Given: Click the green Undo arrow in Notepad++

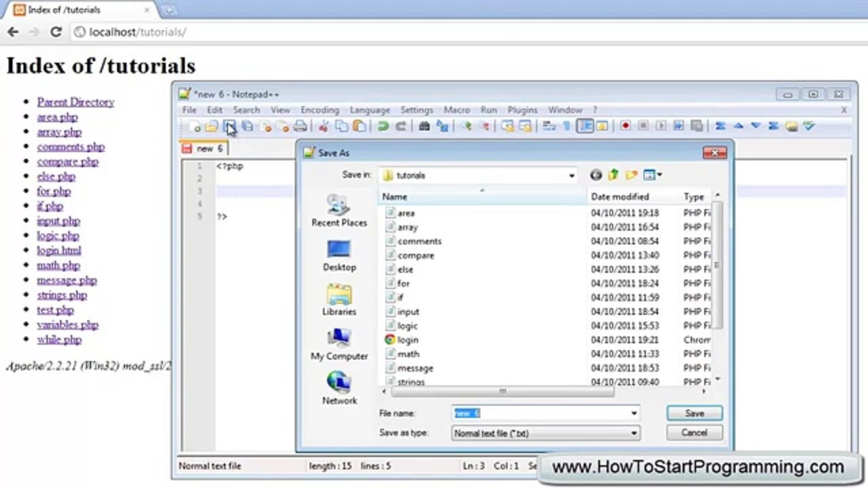Looking at the screenshot, I should point(383,126).
